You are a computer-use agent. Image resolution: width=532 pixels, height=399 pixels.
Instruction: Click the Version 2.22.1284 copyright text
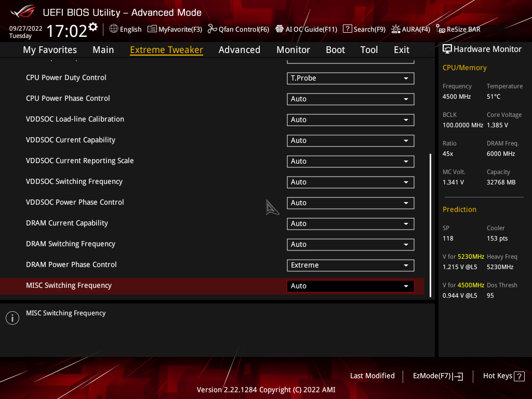[266, 390]
